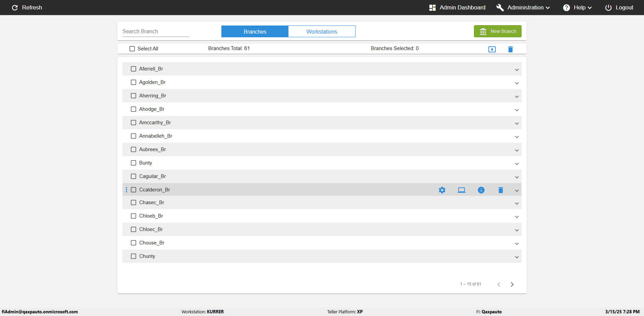Click the Logout link
The width and height of the screenshot is (644, 316).
point(619,7)
